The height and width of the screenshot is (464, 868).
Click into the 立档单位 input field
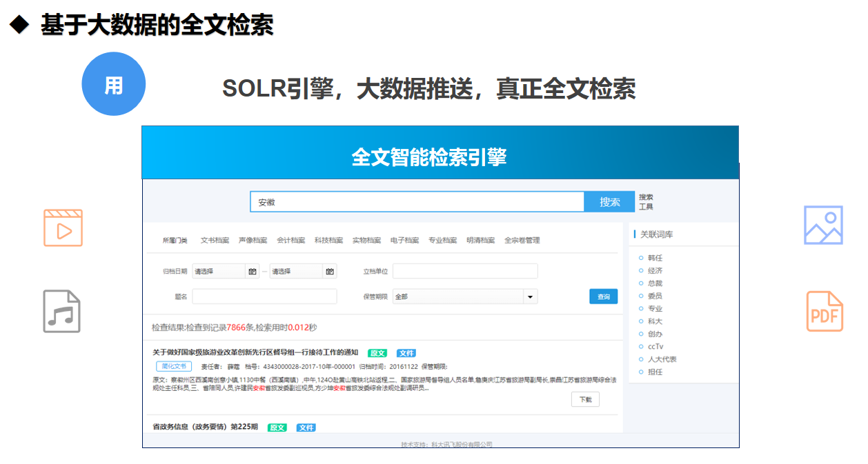point(464,272)
